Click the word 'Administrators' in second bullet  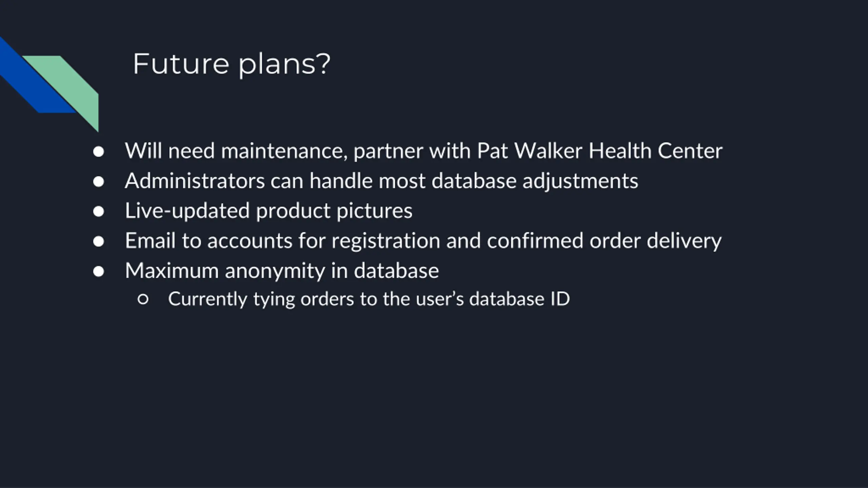195,181
